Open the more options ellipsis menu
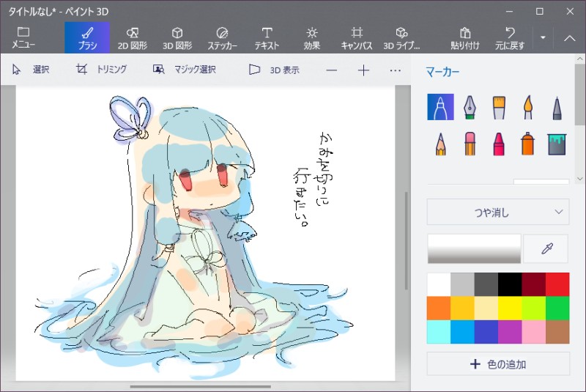This screenshot has height=392, width=586. pos(395,70)
